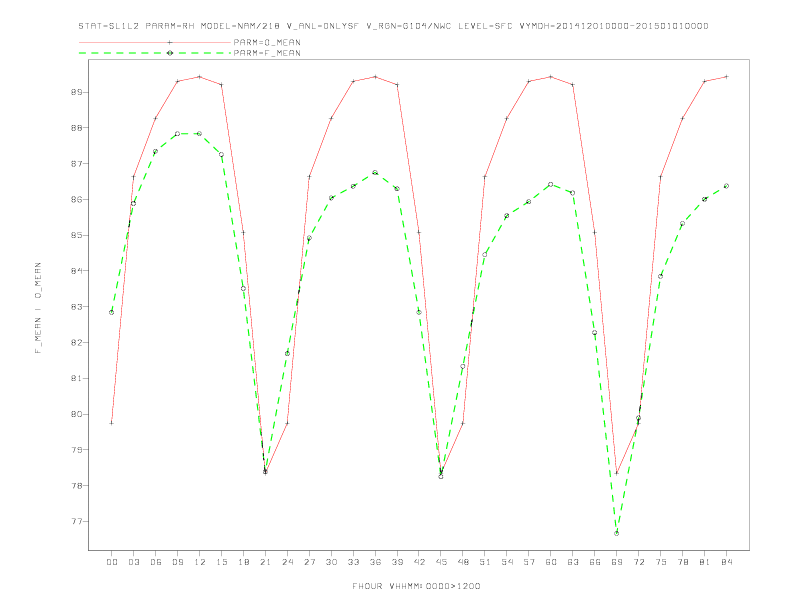Click the chart title starting with STAT=SL1L2

(393, 26)
